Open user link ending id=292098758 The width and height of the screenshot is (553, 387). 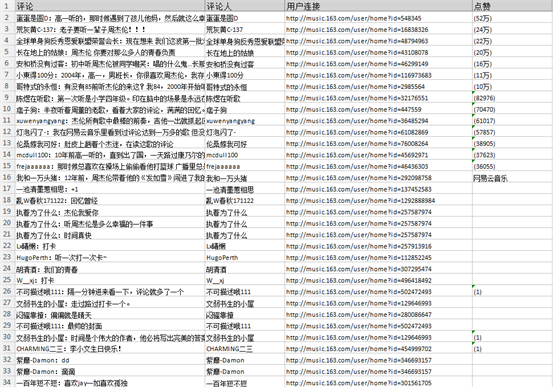(x=359, y=178)
